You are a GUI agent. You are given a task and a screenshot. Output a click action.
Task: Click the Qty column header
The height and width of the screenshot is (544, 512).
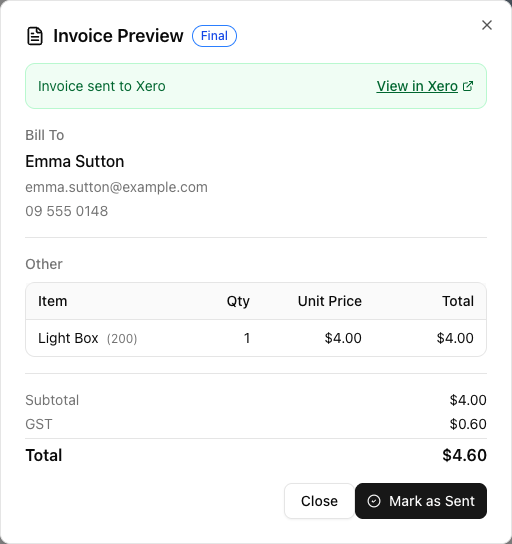tap(238, 301)
